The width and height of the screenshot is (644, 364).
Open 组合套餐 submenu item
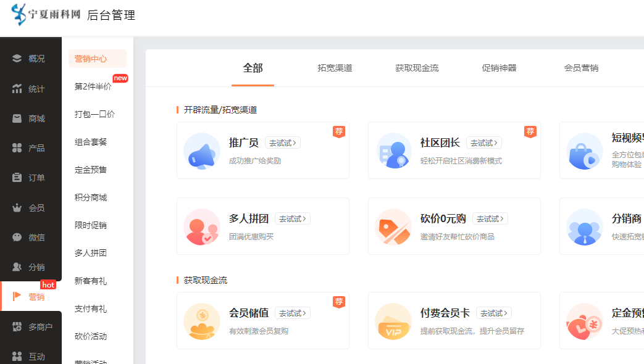click(x=90, y=142)
